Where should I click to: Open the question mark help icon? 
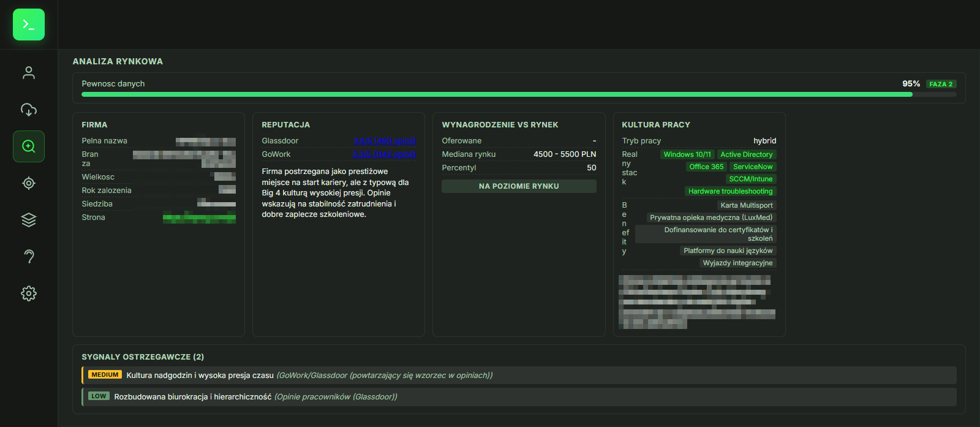pyautogui.click(x=29, y=257)
